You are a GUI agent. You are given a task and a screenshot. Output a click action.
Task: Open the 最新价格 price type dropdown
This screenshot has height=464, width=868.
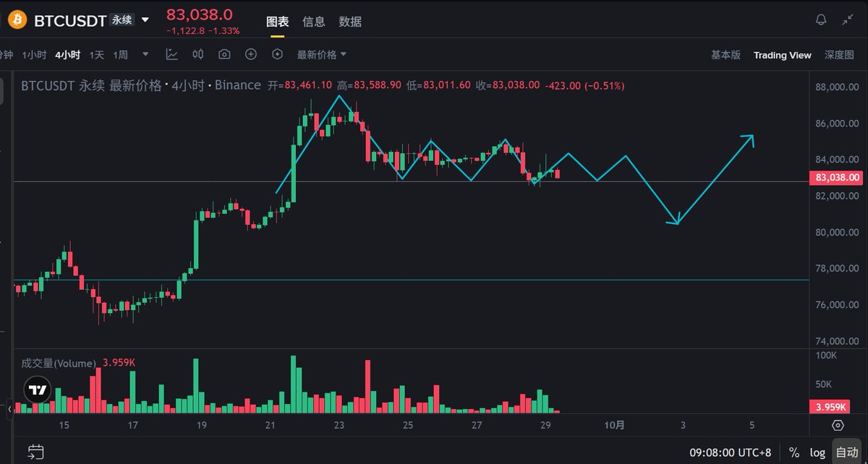[322, 54]
